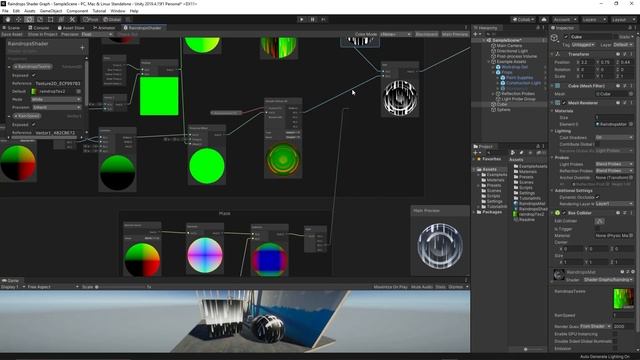Switch to the Scene tab
Viewport: 640px width, 360px height.
coord(11,28)
